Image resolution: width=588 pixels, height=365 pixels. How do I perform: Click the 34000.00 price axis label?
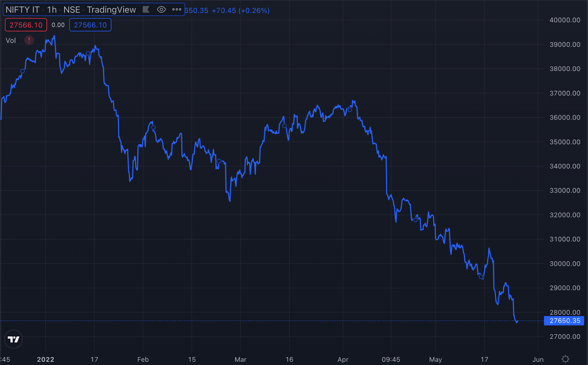point(565,166)
